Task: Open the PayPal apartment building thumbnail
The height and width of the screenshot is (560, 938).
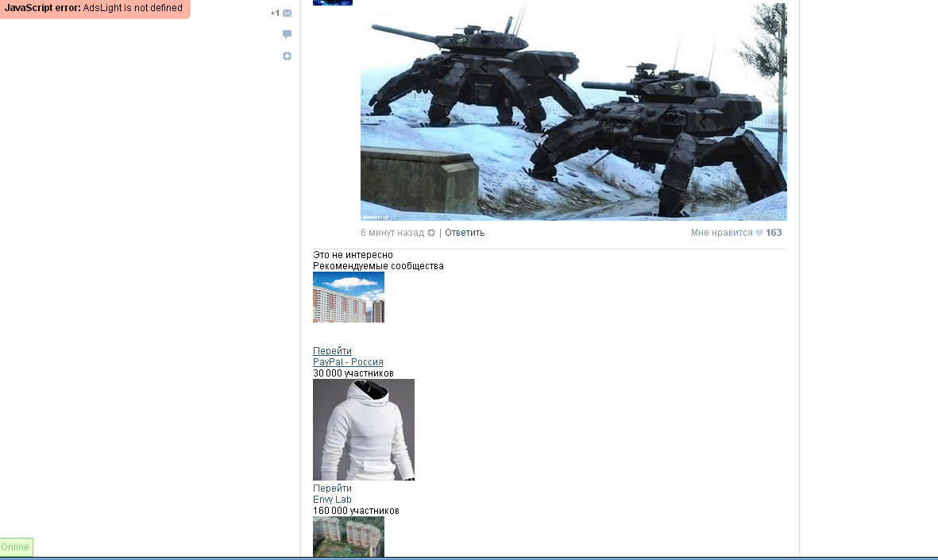Action: pyautogui.click(x=349, y=297)
